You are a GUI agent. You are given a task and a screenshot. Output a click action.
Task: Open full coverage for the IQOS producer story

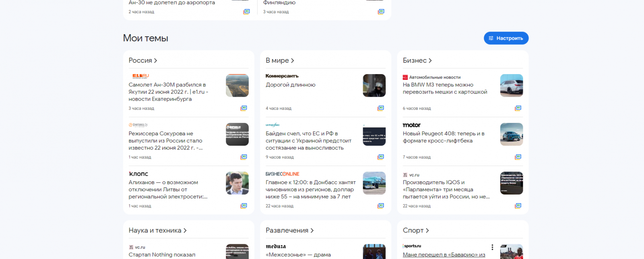point(518,206)
